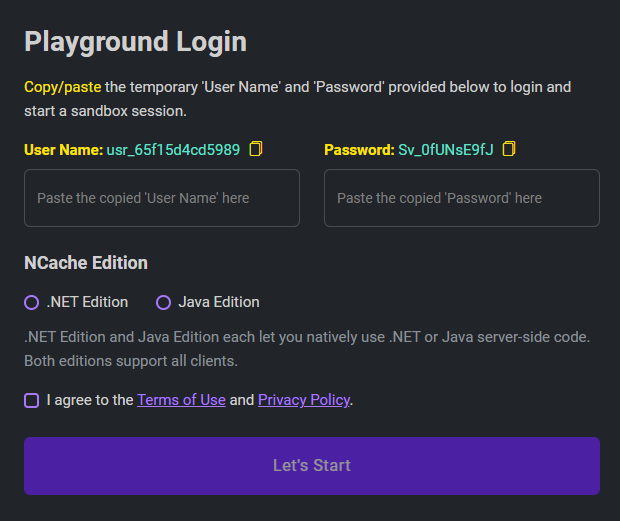The height and width of the screenshot is (521, 620).
Task: Focus the Password paste field
Action: (462, 198)
